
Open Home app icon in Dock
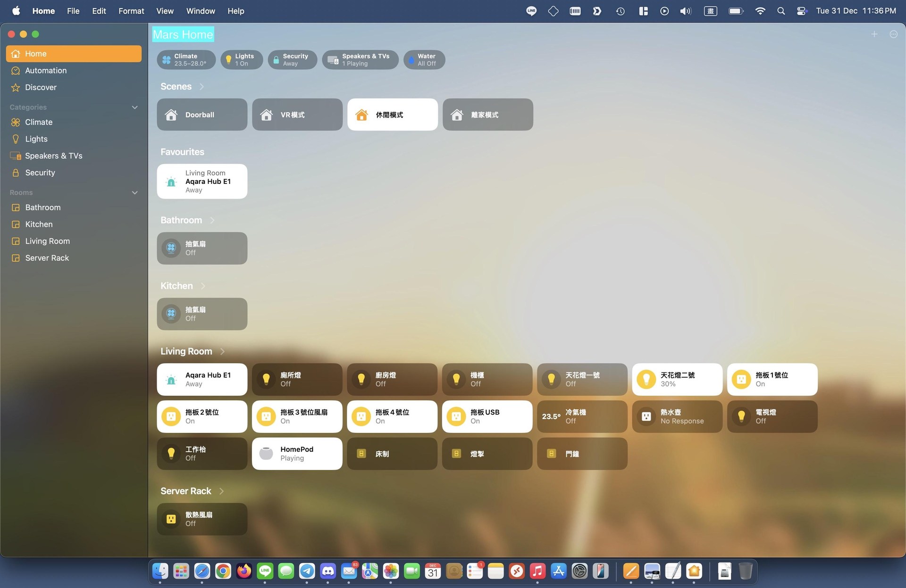(694, 571)
